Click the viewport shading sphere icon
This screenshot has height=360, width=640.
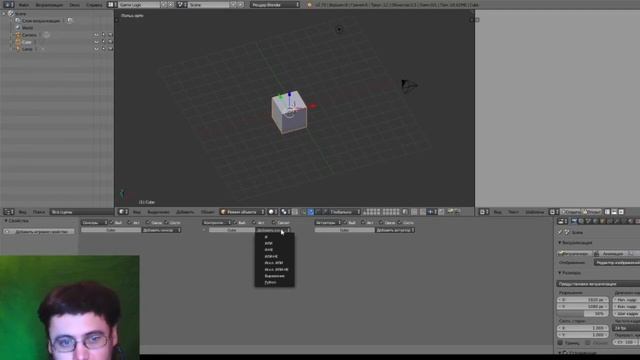(x=272, y=211)
